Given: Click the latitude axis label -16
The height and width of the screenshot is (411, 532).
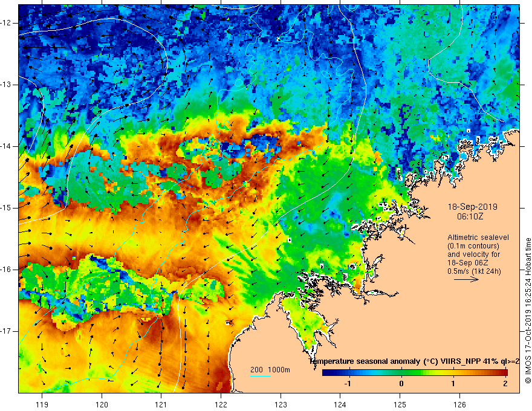Looking at the screenshot, I should (6, 270).
